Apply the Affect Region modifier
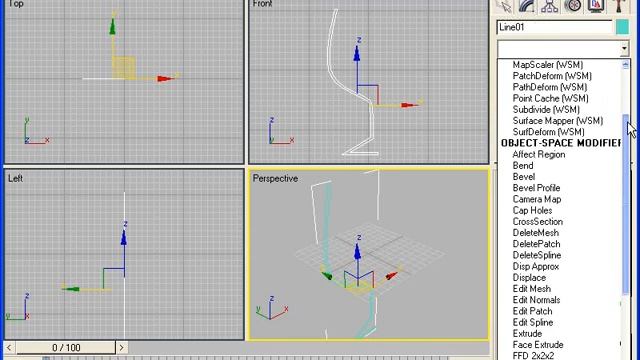Image resolution: width=640 pixels, height=360 pixels. click(x=539, y=154)
